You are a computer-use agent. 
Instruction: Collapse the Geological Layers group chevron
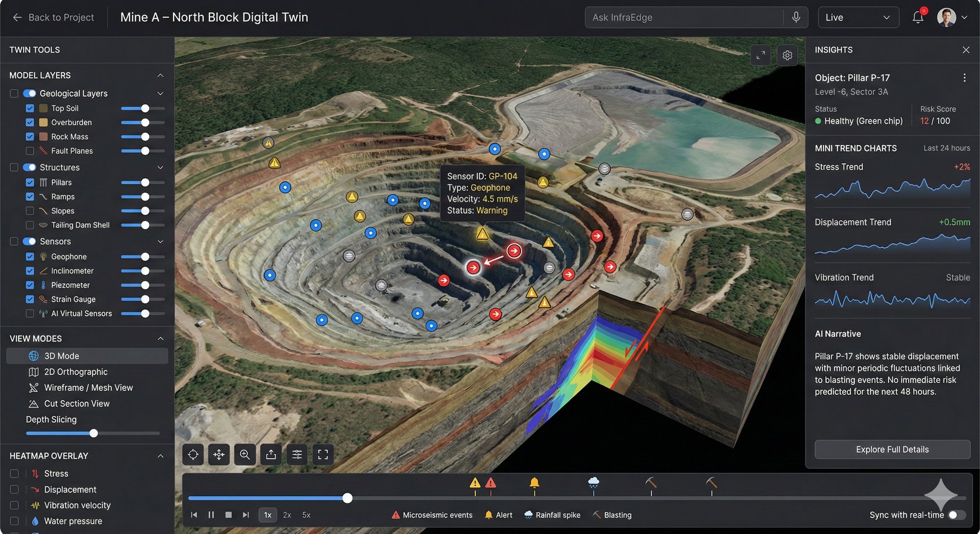point(160,93)
